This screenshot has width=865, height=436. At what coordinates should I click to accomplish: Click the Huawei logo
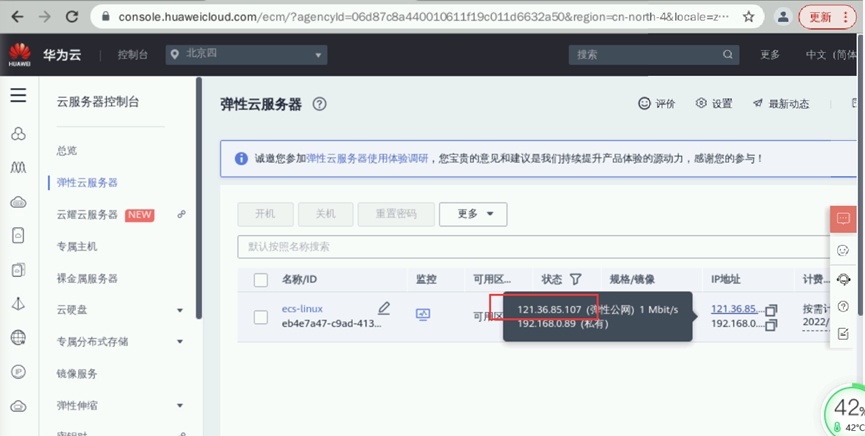tap(19, 55)
